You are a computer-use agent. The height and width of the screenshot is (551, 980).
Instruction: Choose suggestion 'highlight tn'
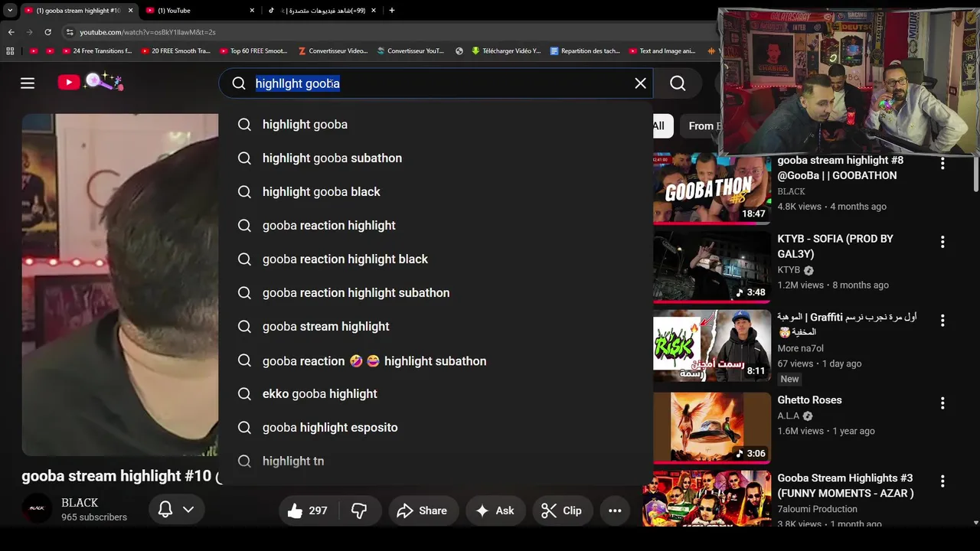pos(436,461)
